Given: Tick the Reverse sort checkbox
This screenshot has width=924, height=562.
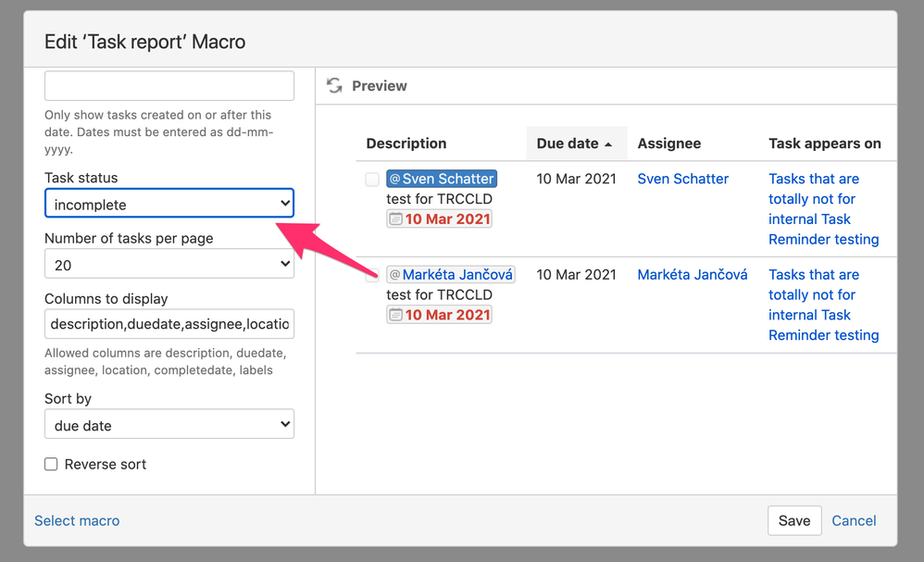Looking at the screenshot, I should point(51,464).
